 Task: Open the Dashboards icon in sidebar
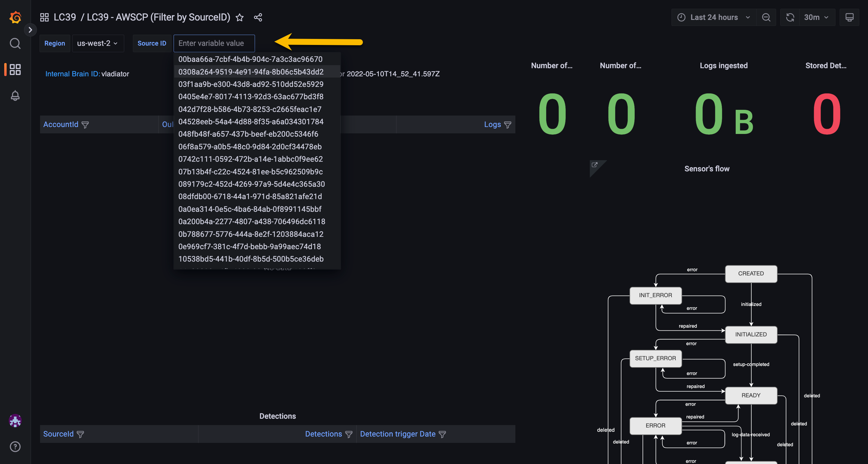point(15,69)
